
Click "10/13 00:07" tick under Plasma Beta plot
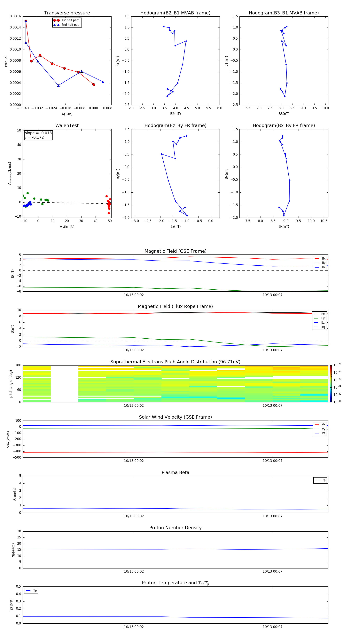point(272,516)
